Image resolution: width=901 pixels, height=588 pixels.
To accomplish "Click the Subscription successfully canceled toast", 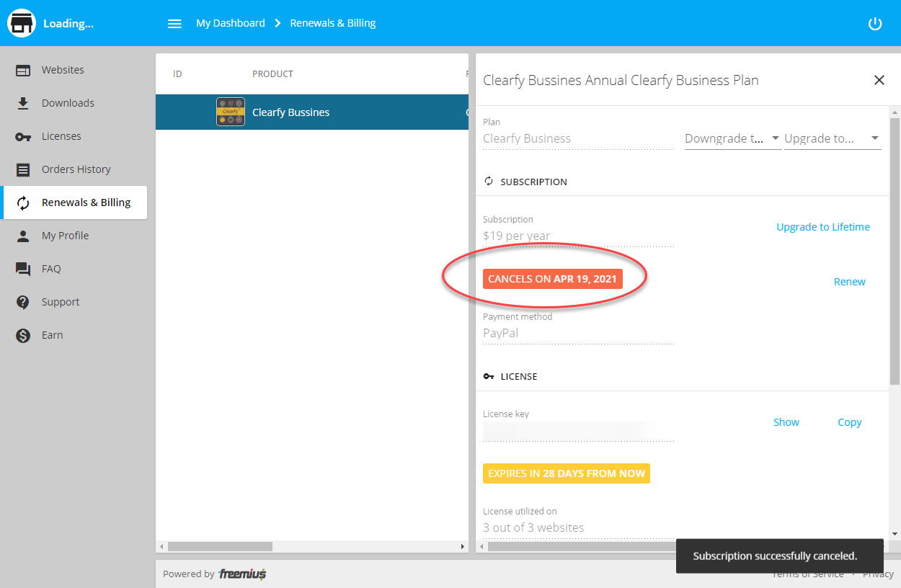I will (x=780, y=556).
